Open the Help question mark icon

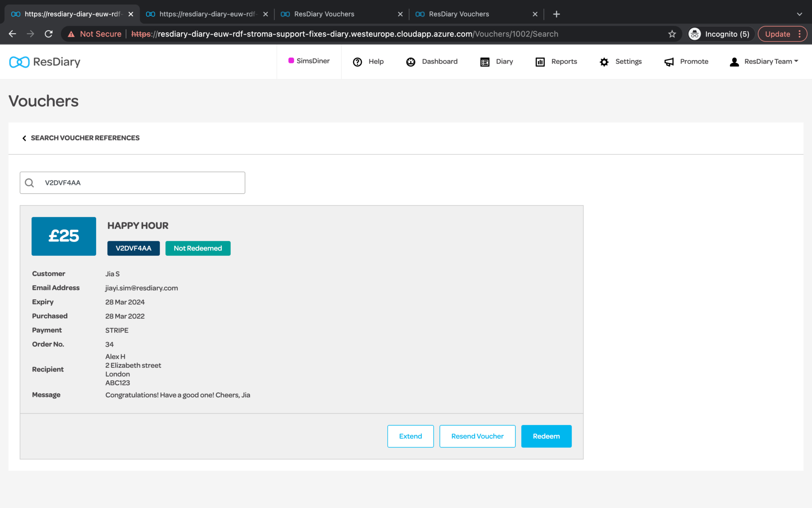(x=357, y=62)
